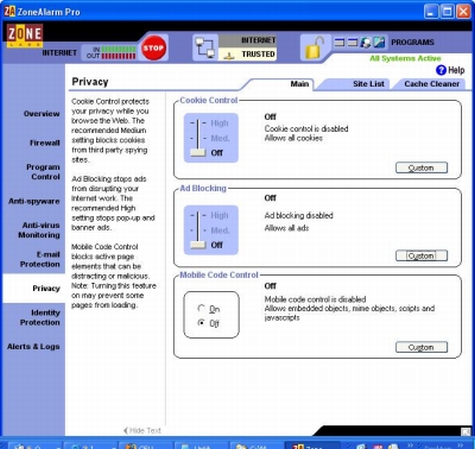This screenshot has height=449, width=475.
Task: Click the blue question mark Help icon
Action: point(441,70)
